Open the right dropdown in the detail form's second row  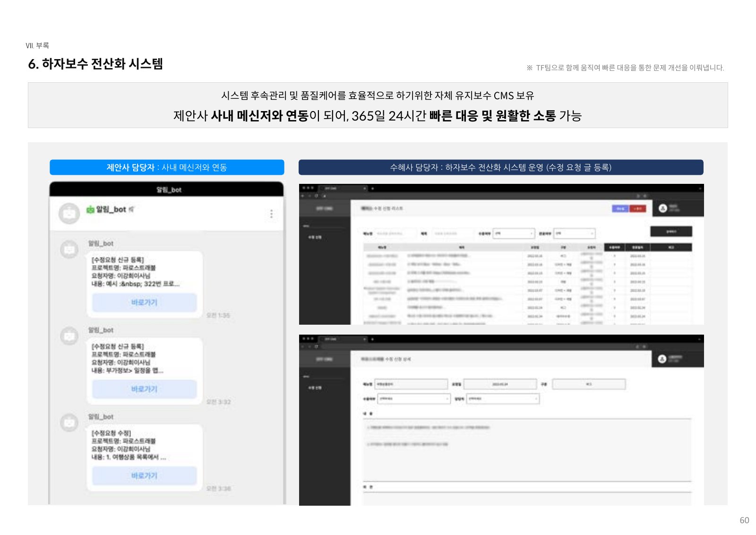click(x=503, y=399)
